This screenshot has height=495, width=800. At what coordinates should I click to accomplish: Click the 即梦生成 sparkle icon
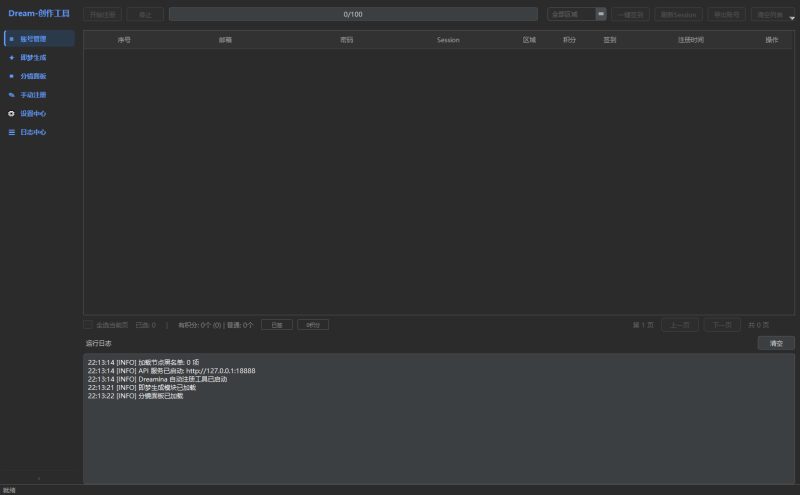click(11, 58)
